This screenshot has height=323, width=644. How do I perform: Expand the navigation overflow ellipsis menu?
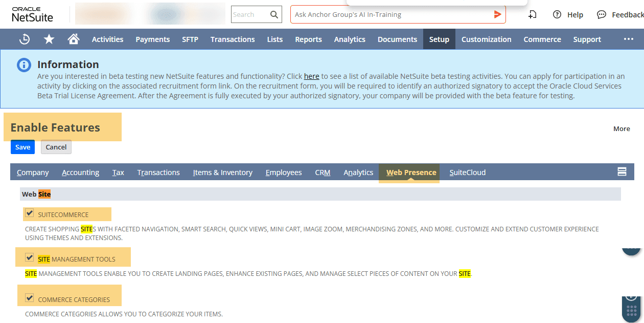pos(628,39)
